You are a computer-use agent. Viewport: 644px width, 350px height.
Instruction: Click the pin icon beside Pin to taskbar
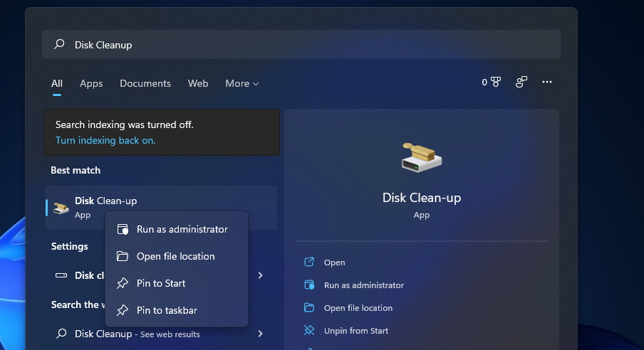[x=123, y=310]
